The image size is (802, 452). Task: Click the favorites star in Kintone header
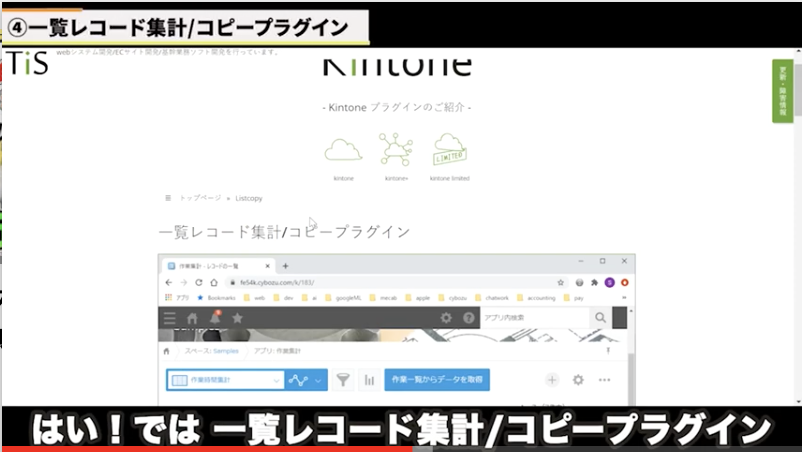[x=237, y=318]
